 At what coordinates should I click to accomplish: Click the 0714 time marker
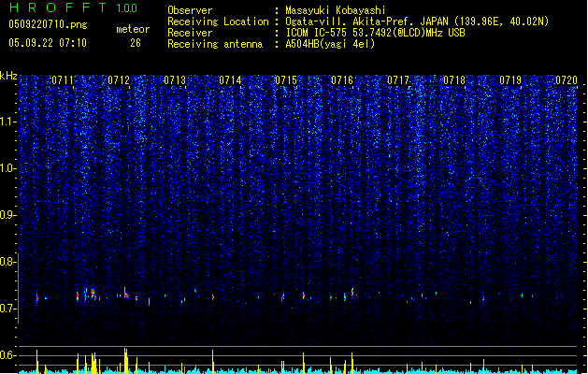[230, 80]
